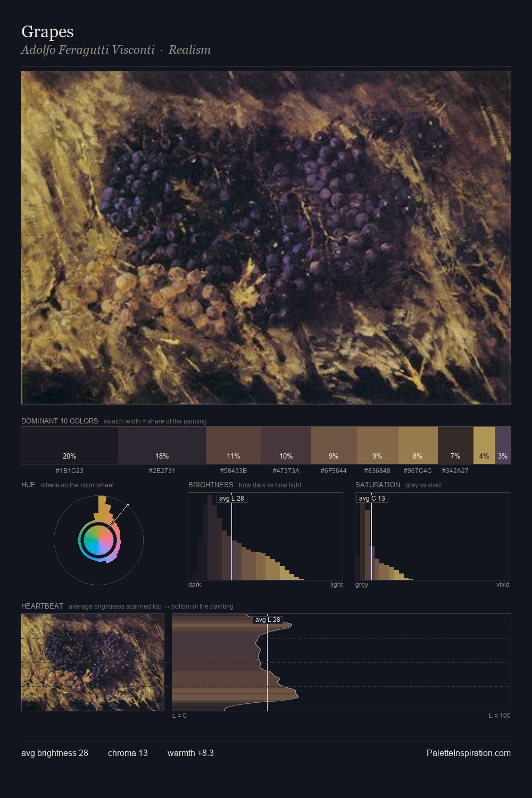Open the main Grapes painting image
532x798 pixels.
(266, 238)
